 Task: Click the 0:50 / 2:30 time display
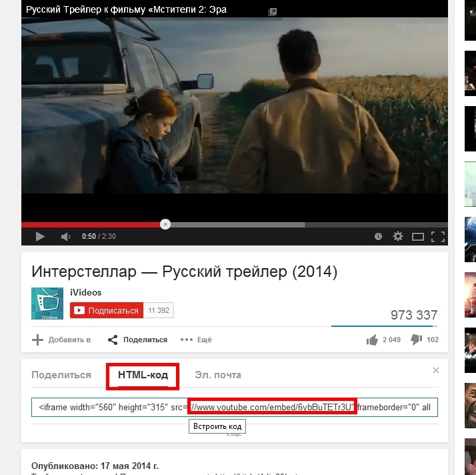pos(99,236)
